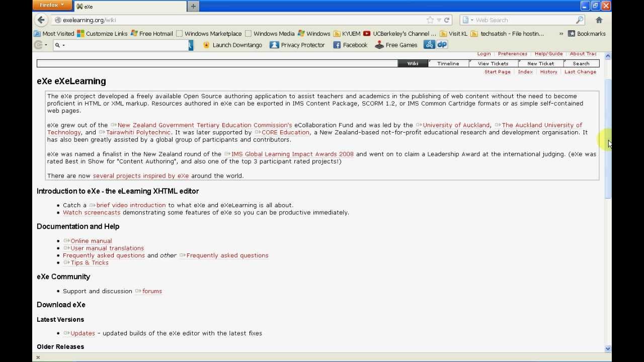
Task: Open the Timeline navigation tab
Action: 448,63
